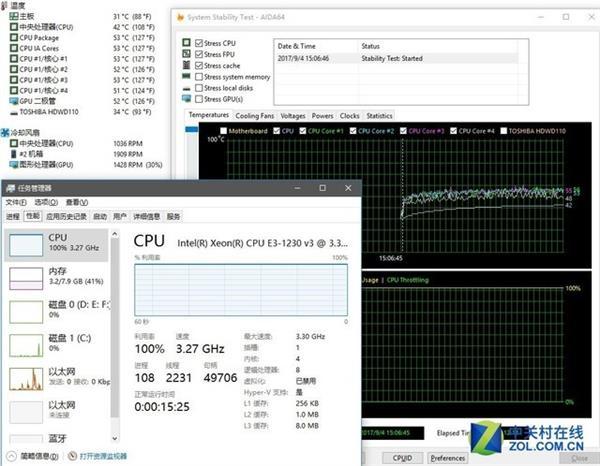
Task: Open the Powers tab in AIDA64
Action: pyautogui.click(x=322, y=116)
